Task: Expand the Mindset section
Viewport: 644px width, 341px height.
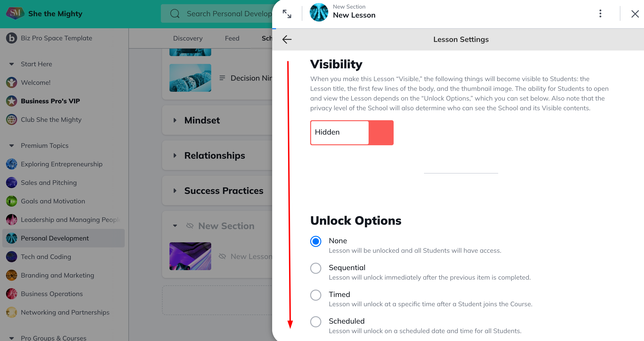Action: pos(175,120)
